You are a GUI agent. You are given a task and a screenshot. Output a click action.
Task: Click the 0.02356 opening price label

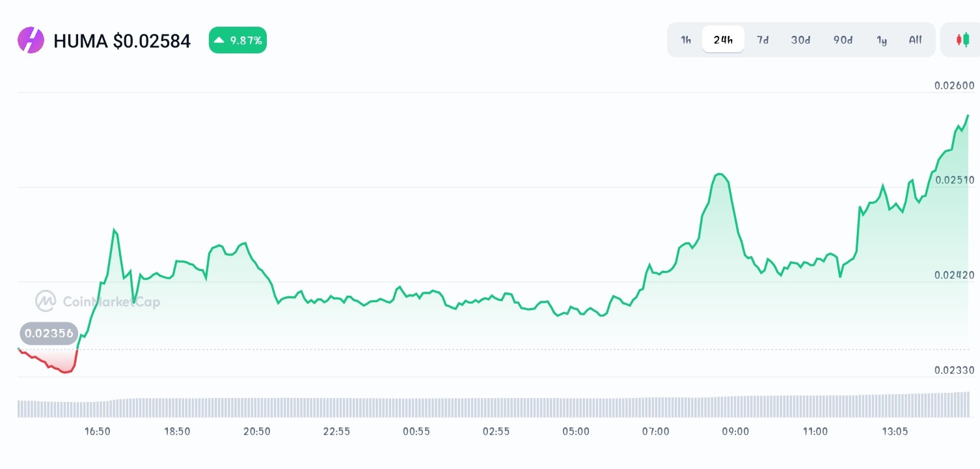(49, 334)
